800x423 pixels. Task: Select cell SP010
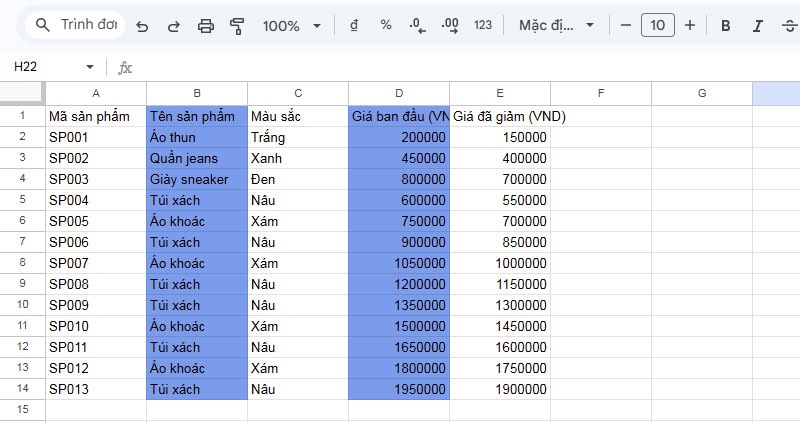[x=96, y=326]
